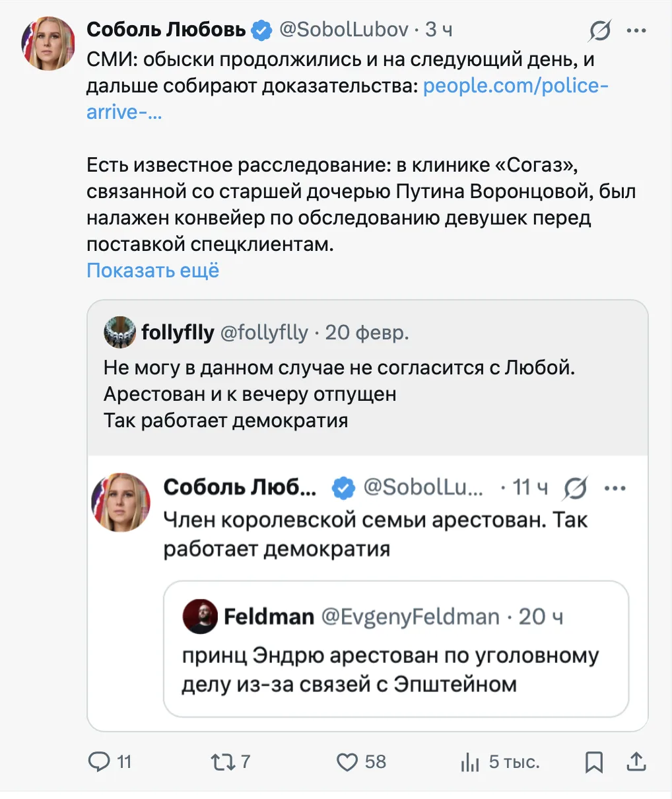Bookmark this post
Screen dimensions: 672x799
(594, 762)
